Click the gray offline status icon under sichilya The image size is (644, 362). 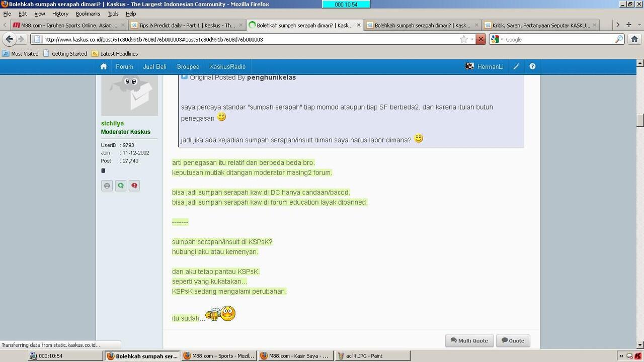[107, 186]
